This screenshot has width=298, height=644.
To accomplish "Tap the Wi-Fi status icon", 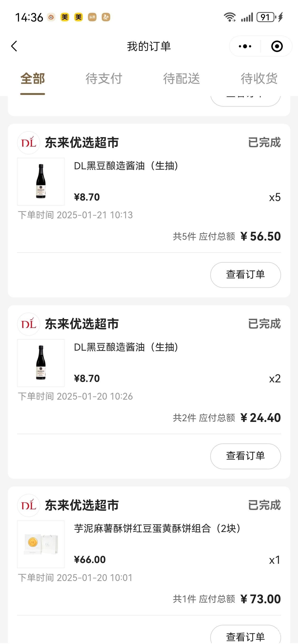I will (x=230, y=17).
